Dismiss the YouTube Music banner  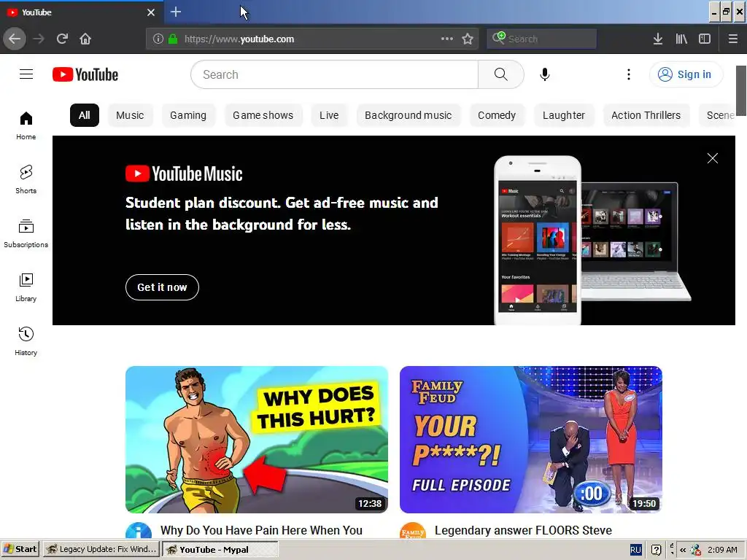click(x=713, y=158)
